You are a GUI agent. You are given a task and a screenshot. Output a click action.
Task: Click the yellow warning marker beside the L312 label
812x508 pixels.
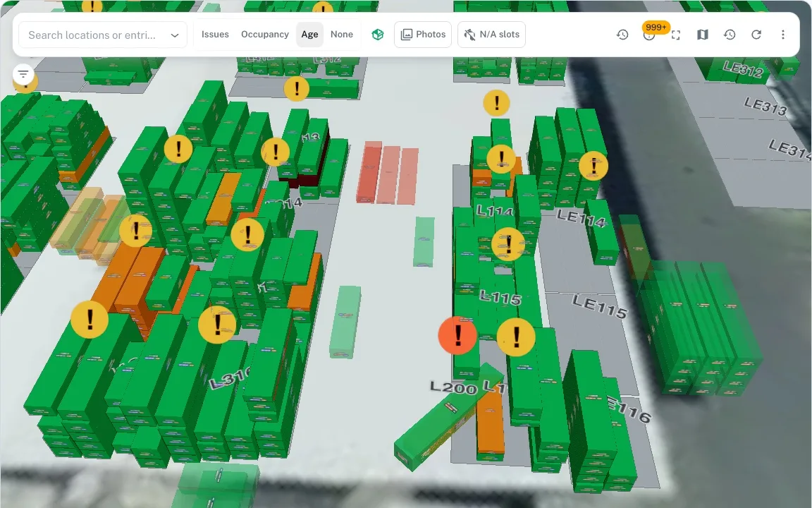point(297,89)
